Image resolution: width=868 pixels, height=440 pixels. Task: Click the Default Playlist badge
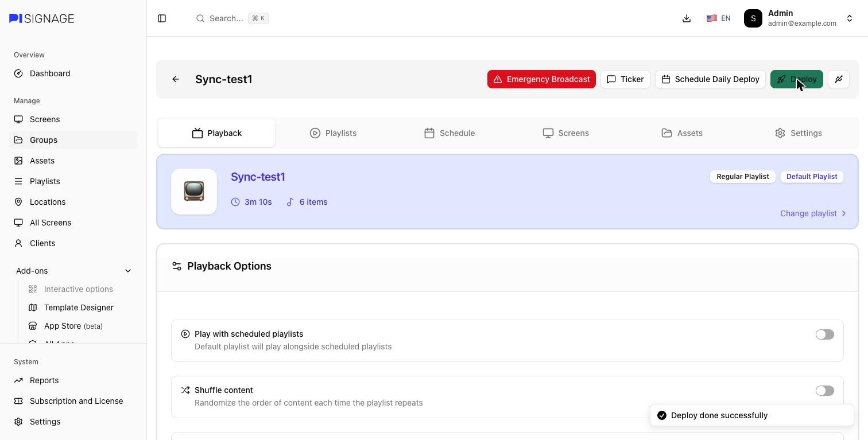tap(812, 177)
